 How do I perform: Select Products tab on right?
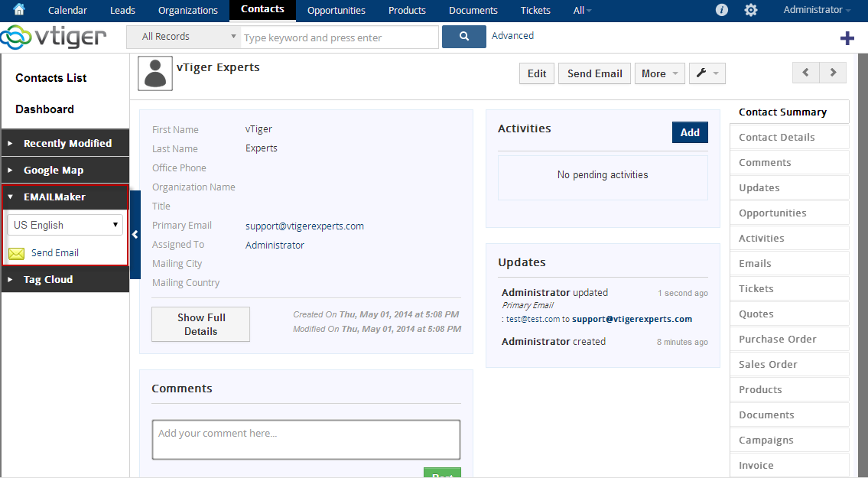pyautogui.click(x=789, y=389)
